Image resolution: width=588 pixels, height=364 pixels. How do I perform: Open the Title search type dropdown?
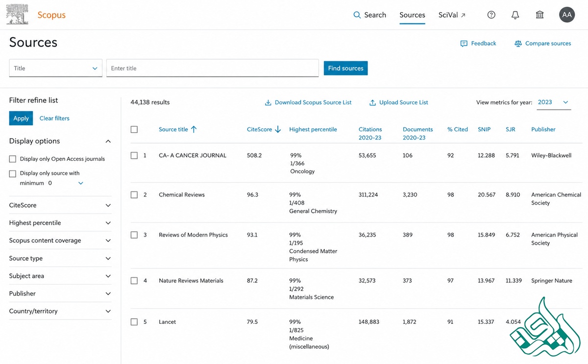click(x=56, y=68)
